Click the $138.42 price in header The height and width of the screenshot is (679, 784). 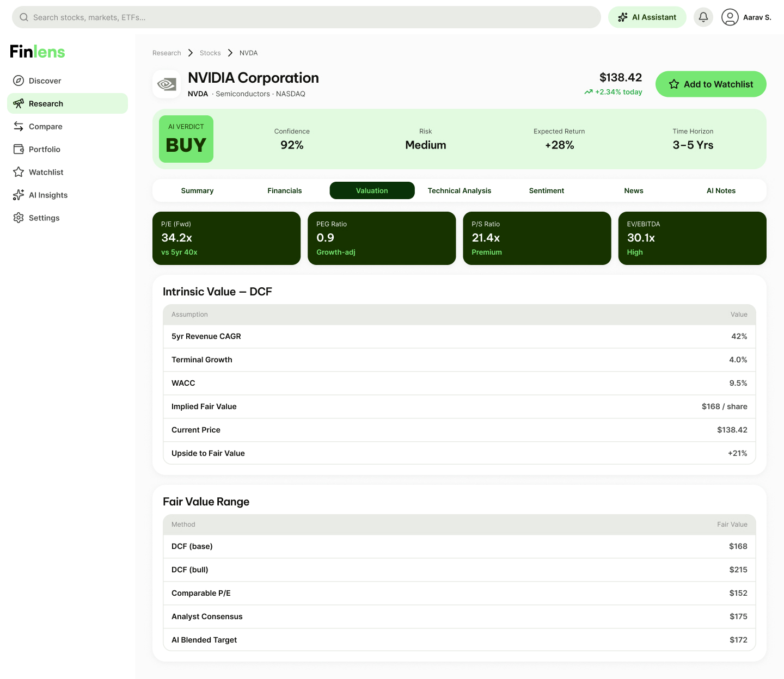621,77
